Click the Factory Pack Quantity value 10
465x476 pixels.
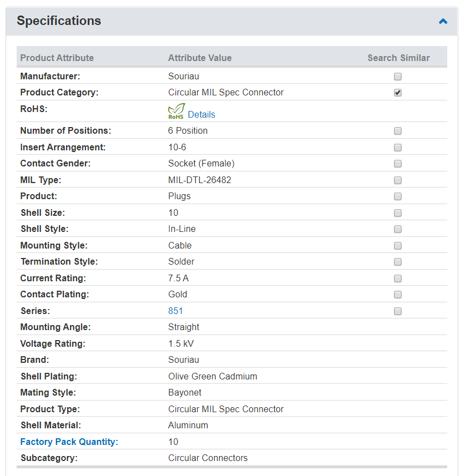point(173,442)
